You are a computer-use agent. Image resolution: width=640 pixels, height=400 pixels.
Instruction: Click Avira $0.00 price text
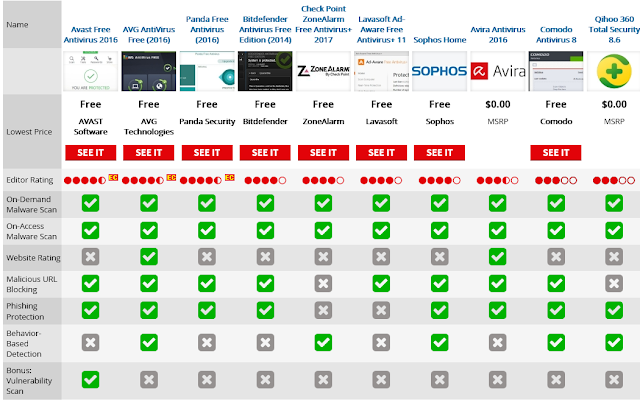(x=498, y=104)
